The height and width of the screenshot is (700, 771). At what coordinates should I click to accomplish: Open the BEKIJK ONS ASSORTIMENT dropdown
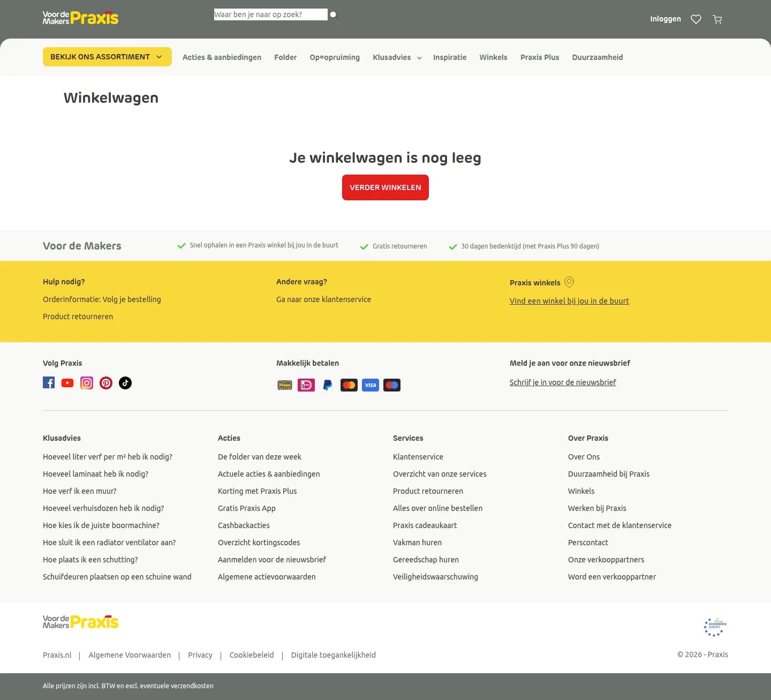tap(107, 57)
